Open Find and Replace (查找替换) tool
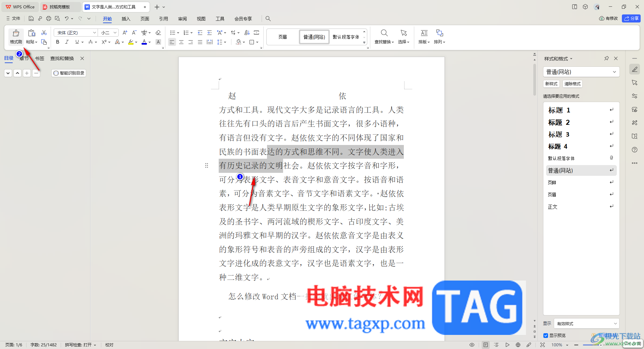Image resolution: width=644 pixels, height=349 pixels. tap(384, 37)
